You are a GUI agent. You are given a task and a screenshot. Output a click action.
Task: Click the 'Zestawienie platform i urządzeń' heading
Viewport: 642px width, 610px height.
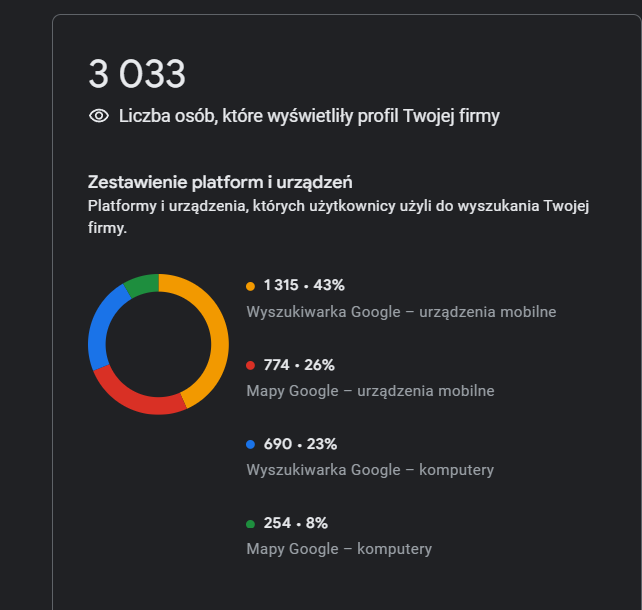(x=220, y=182)
